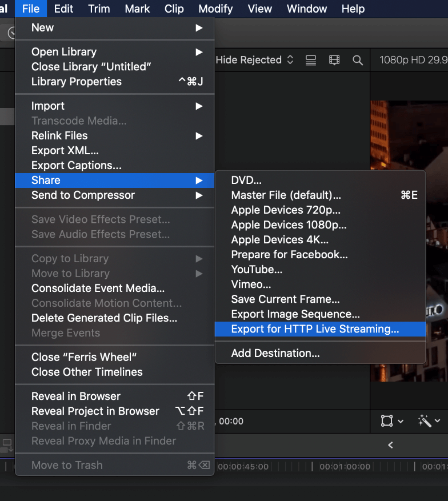Open the File menu

[x=31, y=9]
